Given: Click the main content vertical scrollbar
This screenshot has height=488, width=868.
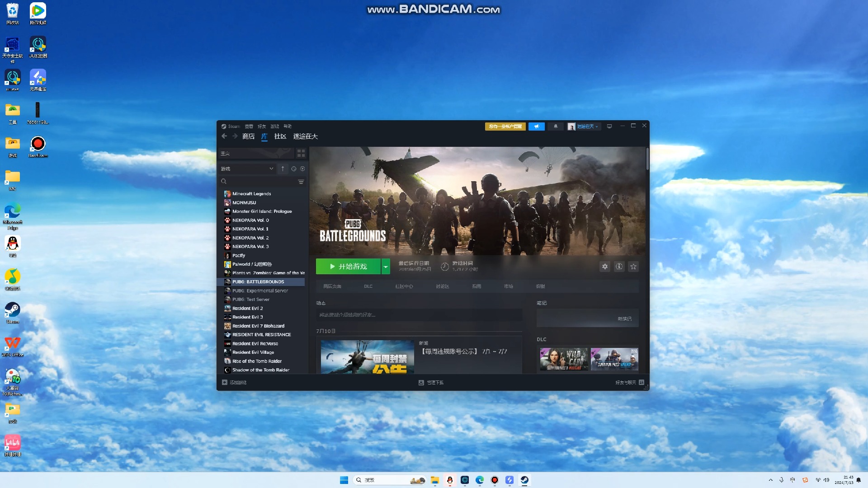Looking at the screenshot, I should [647, 159].
